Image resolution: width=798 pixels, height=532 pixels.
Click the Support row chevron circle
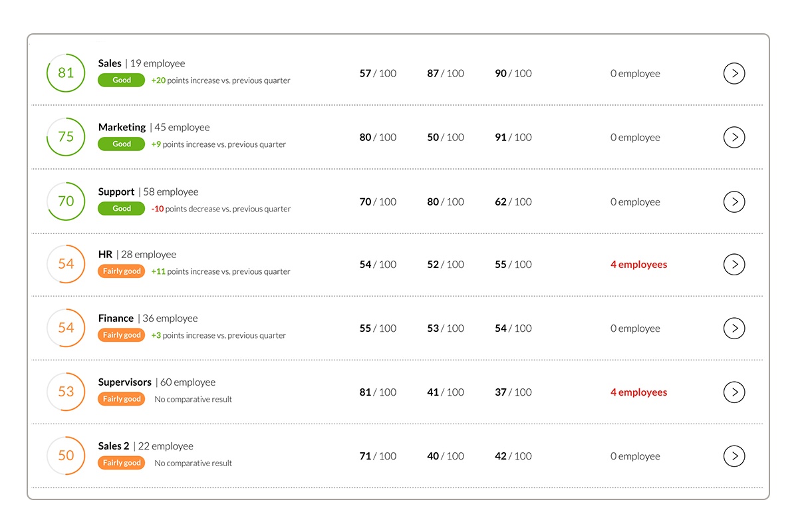click(x=734, y=201)
